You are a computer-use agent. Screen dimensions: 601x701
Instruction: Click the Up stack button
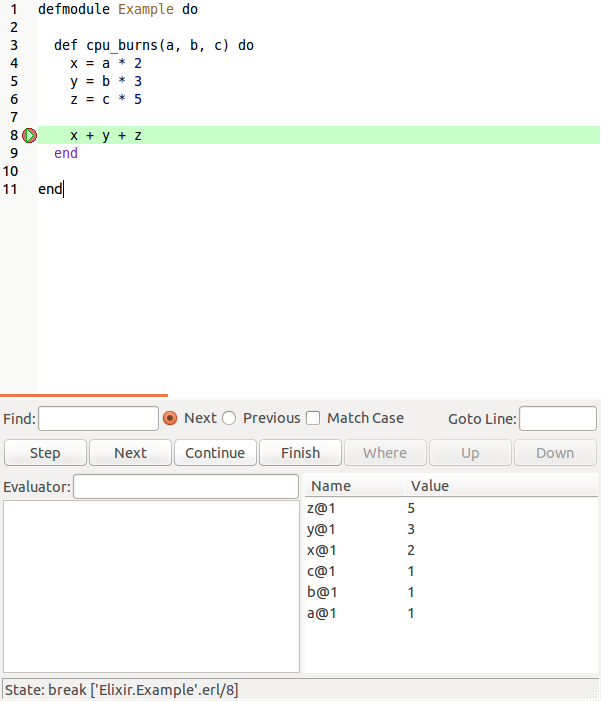point(470,453)
